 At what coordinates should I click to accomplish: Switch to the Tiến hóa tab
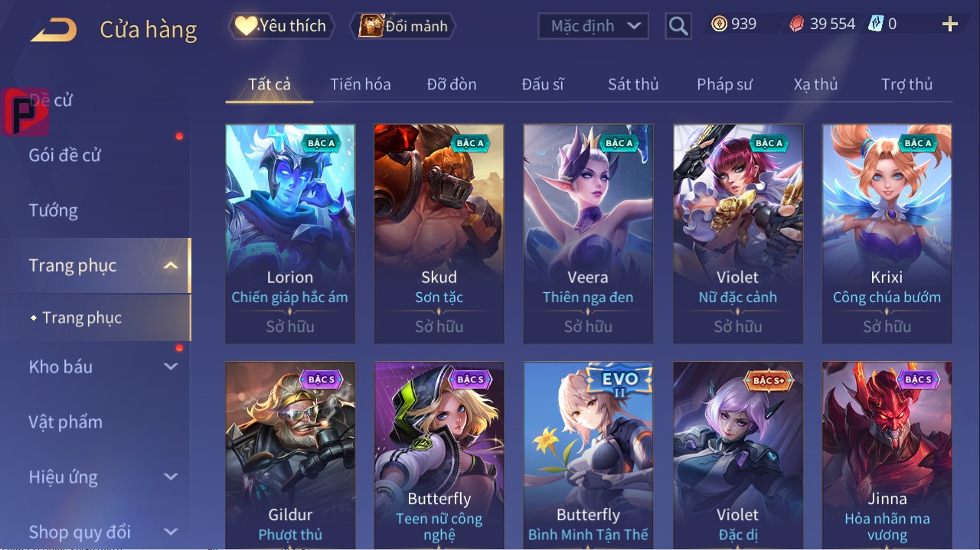[360, 84]
